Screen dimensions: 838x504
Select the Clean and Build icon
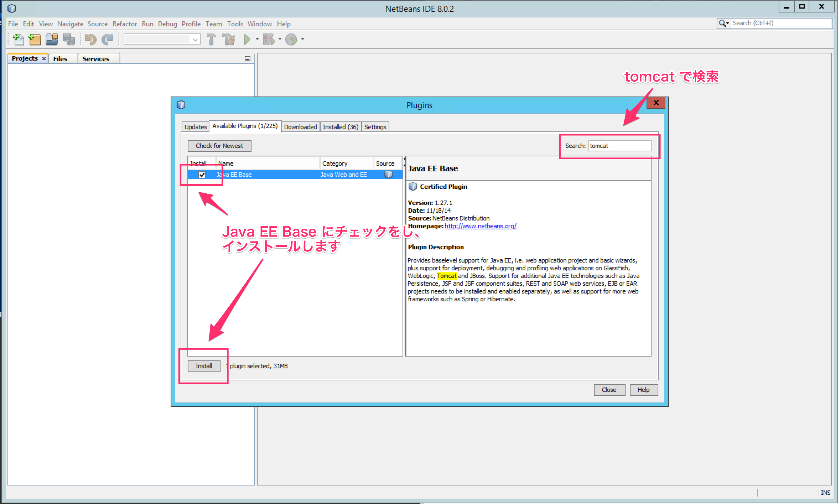click(228, 39)
